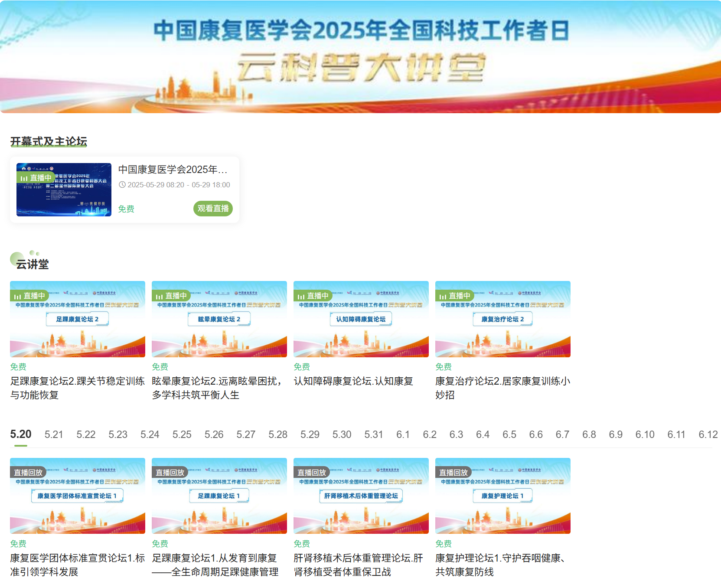Click 直播回放 badge on 康复护理论坛 1
This screenshot has height=588, width=721.
[453, 472]
